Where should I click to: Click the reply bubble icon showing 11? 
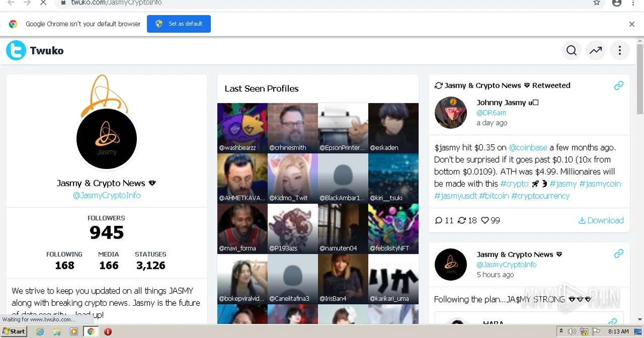440,220
